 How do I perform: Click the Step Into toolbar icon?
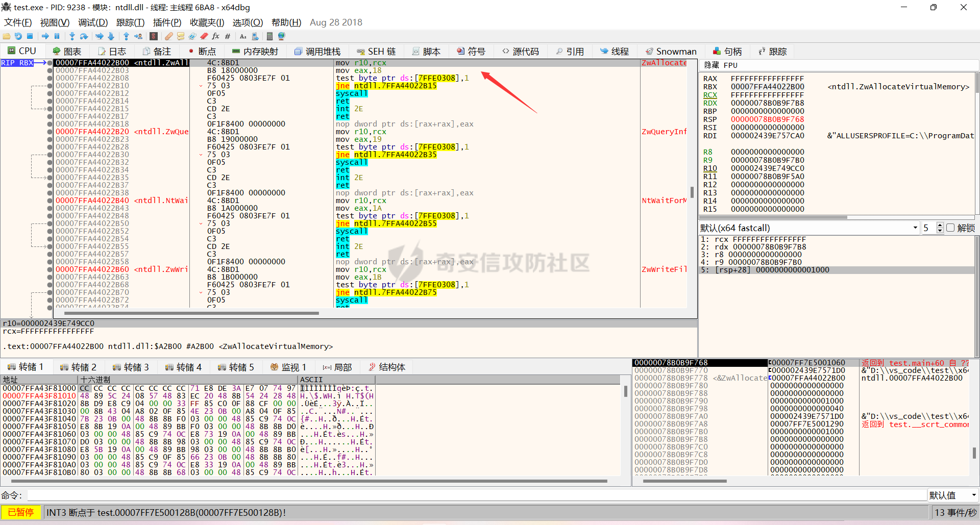click(72, 36)
